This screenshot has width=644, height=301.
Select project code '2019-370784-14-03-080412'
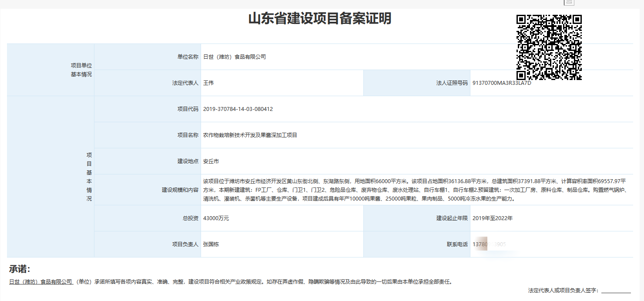click(238, 109)
